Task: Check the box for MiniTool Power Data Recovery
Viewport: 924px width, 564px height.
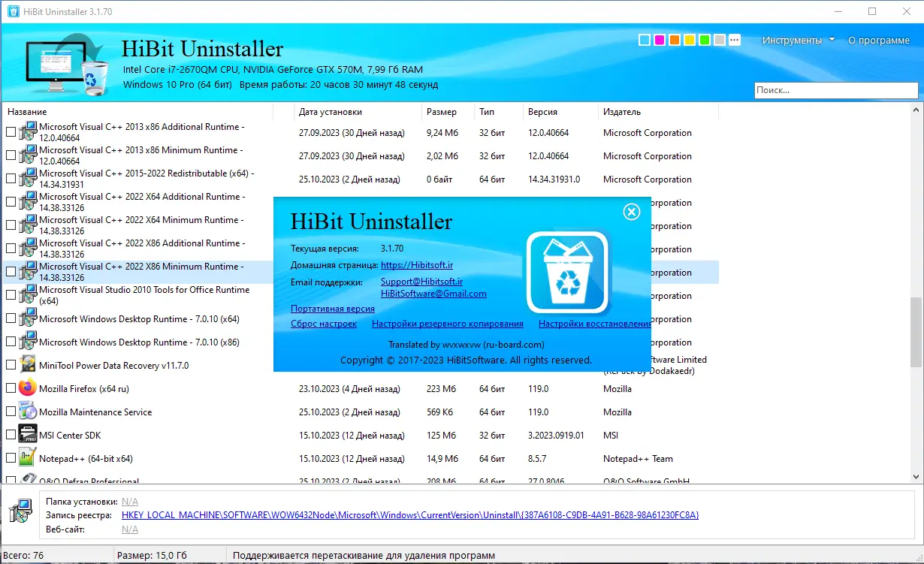Action: 11,365
